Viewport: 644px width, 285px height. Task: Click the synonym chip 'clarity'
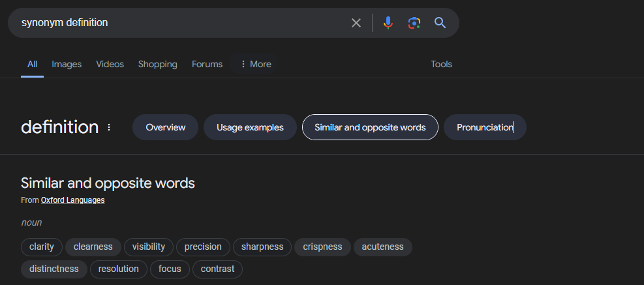[x=42, y=247]
